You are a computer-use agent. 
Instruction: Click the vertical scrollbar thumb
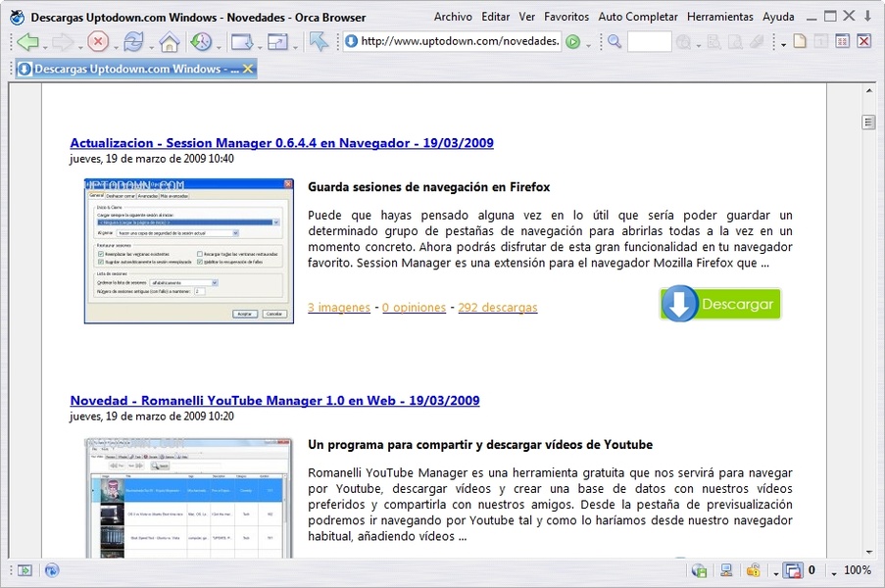(868, 122)
